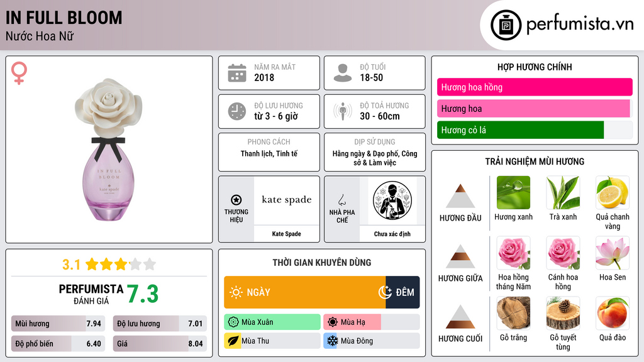Click the perfumer illustration under Nhà pha chế
The height and width of the screenshot is (362, 644).
pos(392,200)
